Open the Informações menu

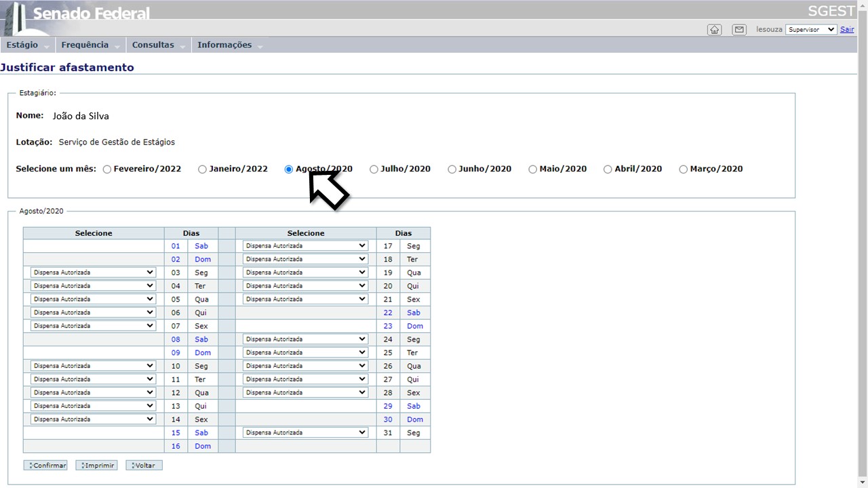click(224, 45)
